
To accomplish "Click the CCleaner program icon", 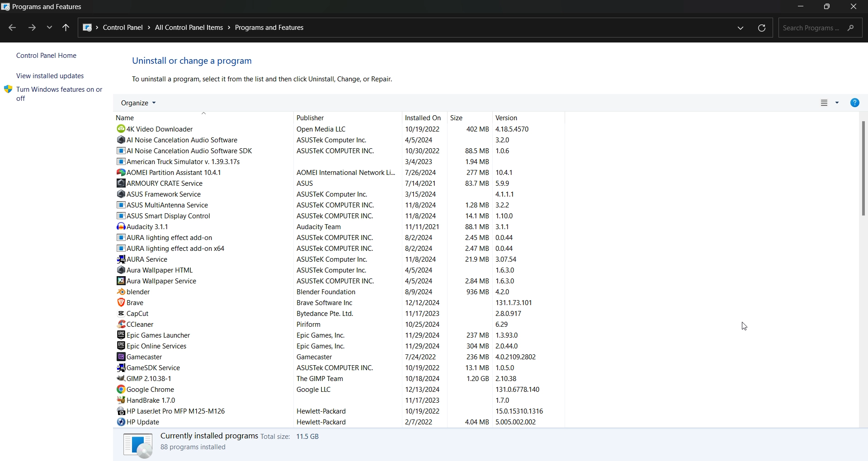I will [x=121, y=324].
